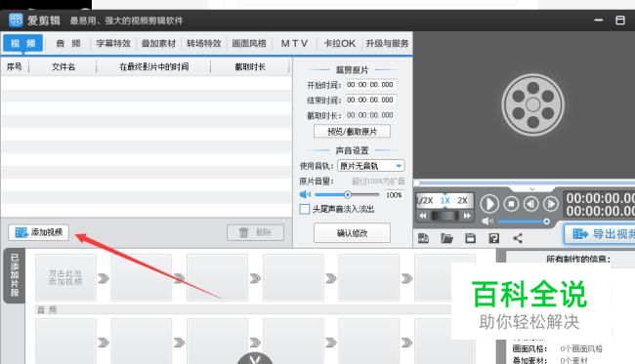Click the 截取时长 column header

pos(250,66)
